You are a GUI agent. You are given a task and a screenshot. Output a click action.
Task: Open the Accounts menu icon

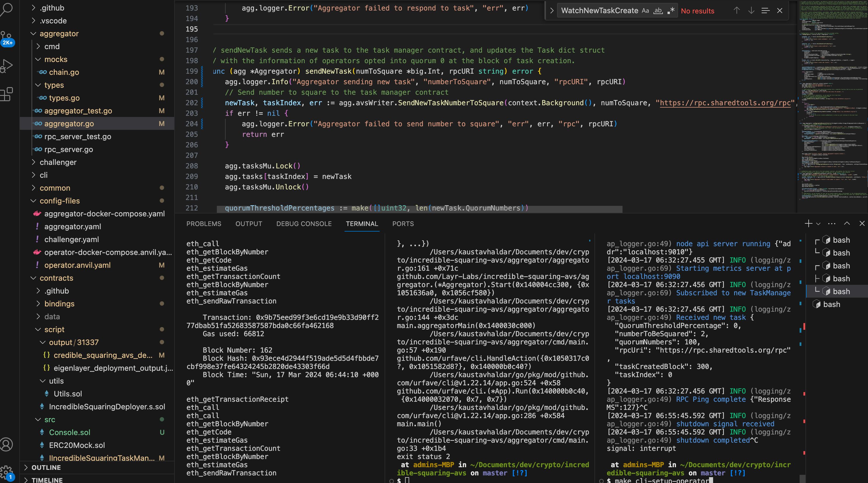6,444
